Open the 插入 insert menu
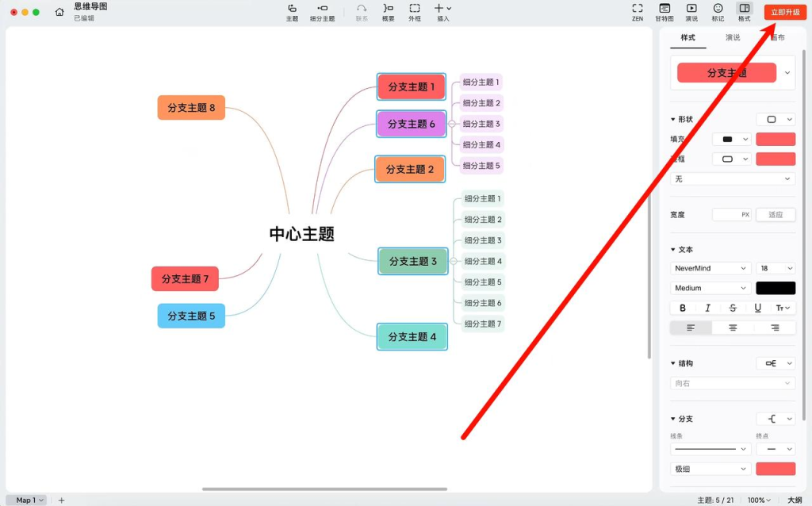The image size is (812, 506). (x=442, y=13)
